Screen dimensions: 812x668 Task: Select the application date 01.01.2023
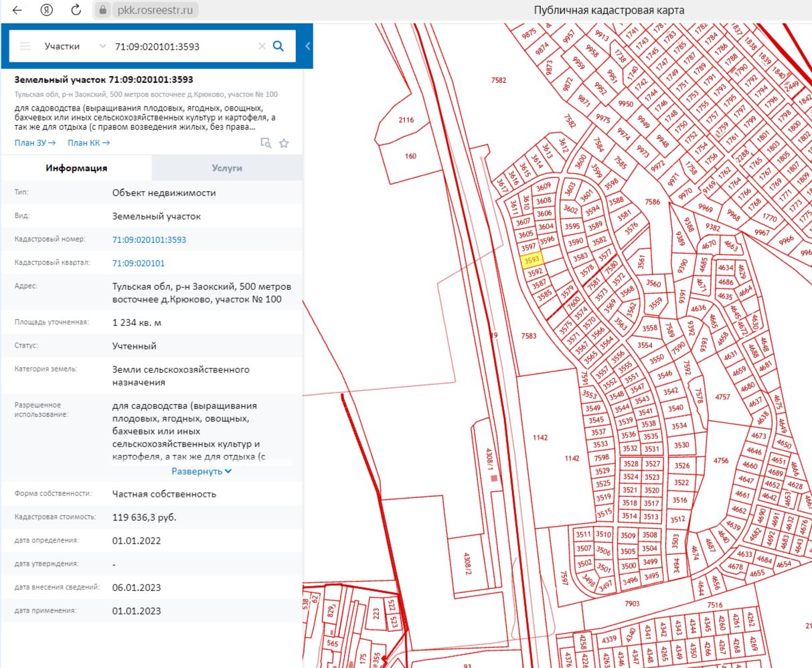[137, 611]
